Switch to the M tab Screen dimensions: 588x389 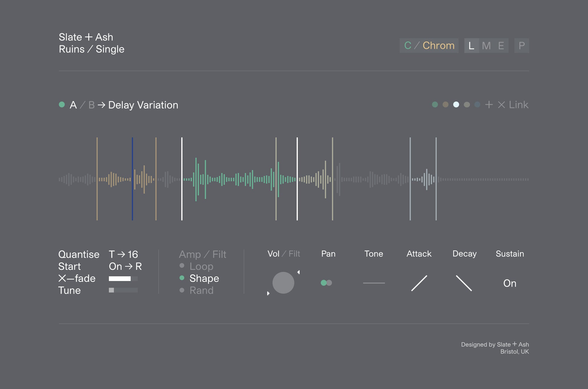pyautogui.click(x=486, y=46)
